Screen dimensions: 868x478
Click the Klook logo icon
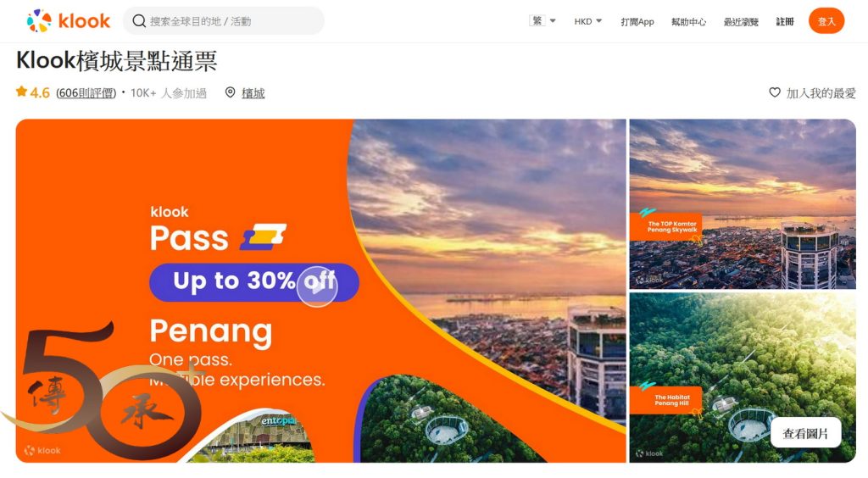tap(39, 21)
